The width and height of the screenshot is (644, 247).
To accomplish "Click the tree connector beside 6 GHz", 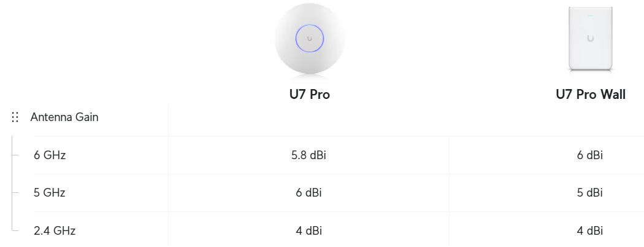I will tap(15, 155).
